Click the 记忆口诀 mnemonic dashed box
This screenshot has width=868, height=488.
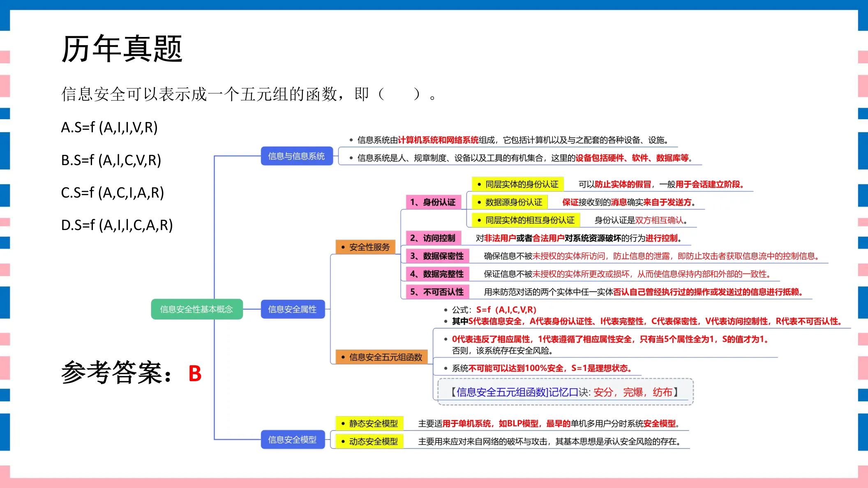566,392
